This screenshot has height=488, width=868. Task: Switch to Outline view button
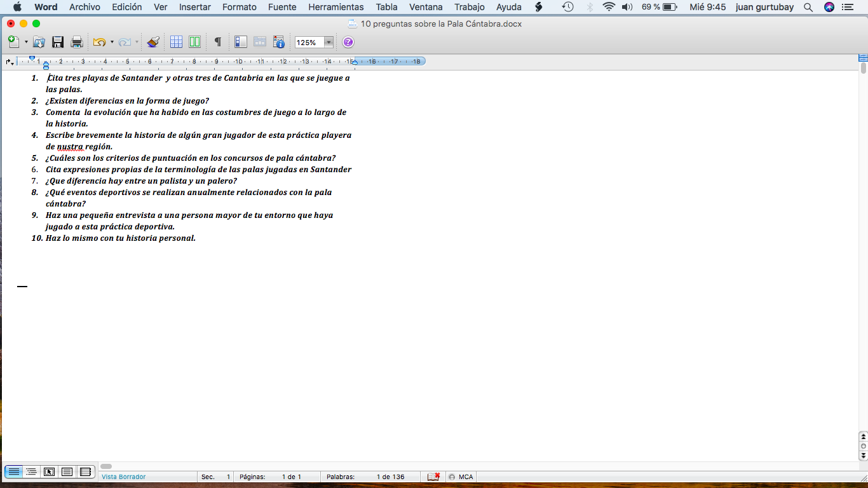pos(31,471)
